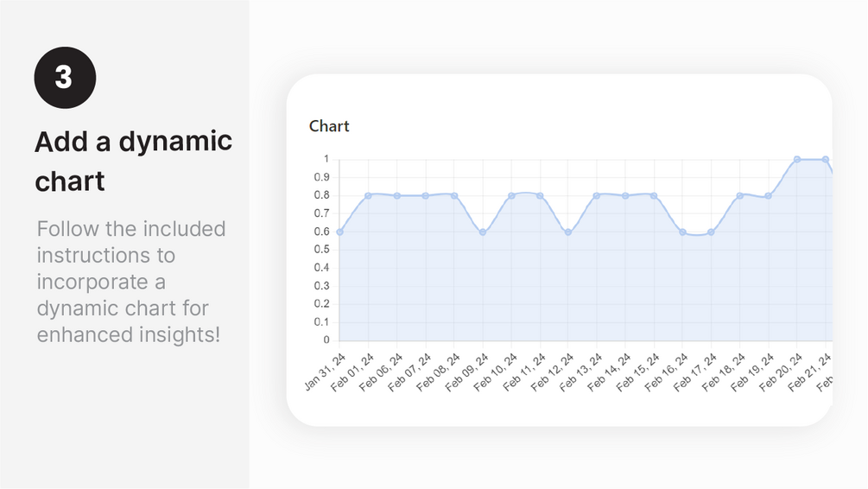Select the Feb 12, 24 data point
The height and width of the screenshot is (489, 868).
point(568,232)
